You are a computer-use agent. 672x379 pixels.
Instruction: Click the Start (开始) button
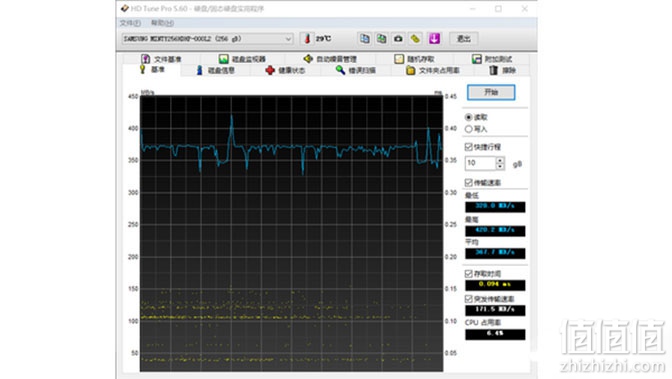pyautogui.click(x=491, y=92)
